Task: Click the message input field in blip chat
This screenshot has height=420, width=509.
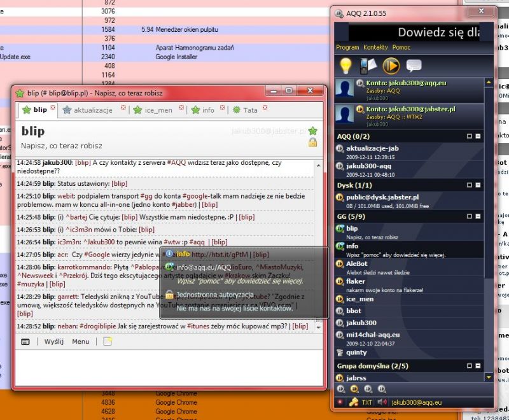Action: (x=169, y=367)
